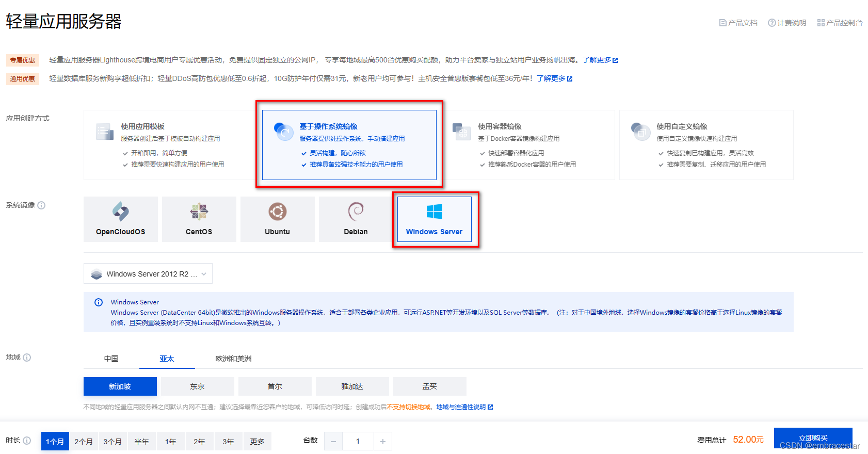
Task: Switch to 欧洲和美洲 region tab
Action: (x=233, y=359)
